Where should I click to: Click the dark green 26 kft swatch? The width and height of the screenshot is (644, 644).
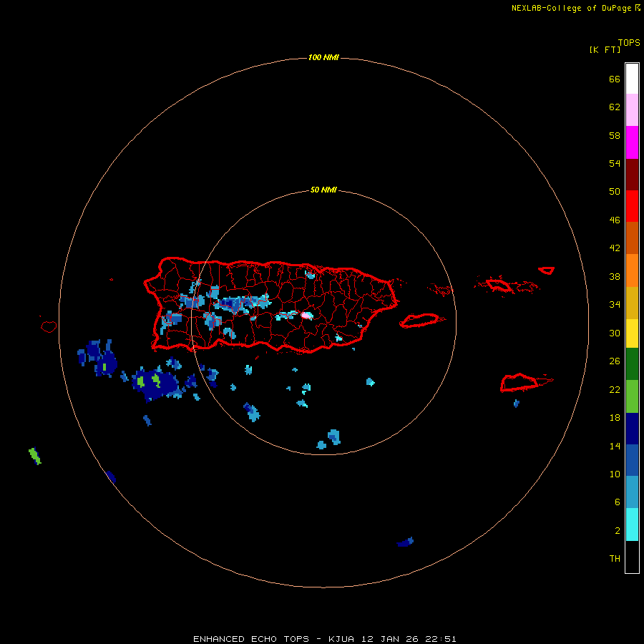(x=632, y=364)
